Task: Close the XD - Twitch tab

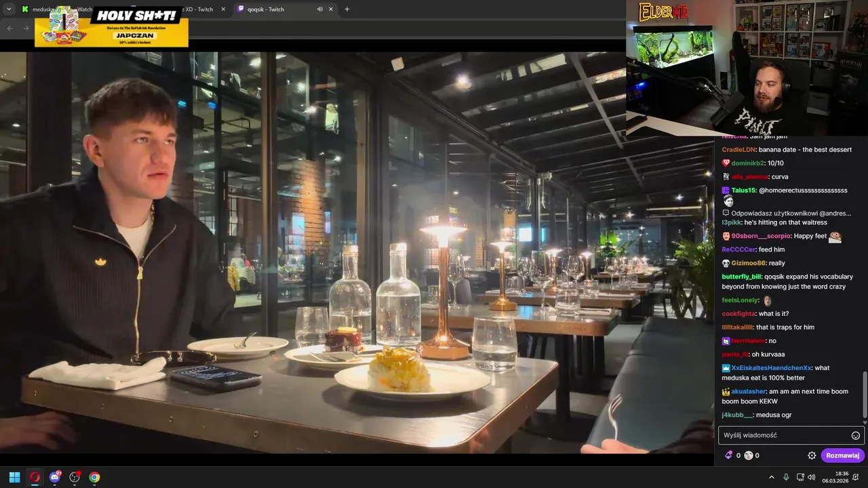Action: tap(224, 9)
